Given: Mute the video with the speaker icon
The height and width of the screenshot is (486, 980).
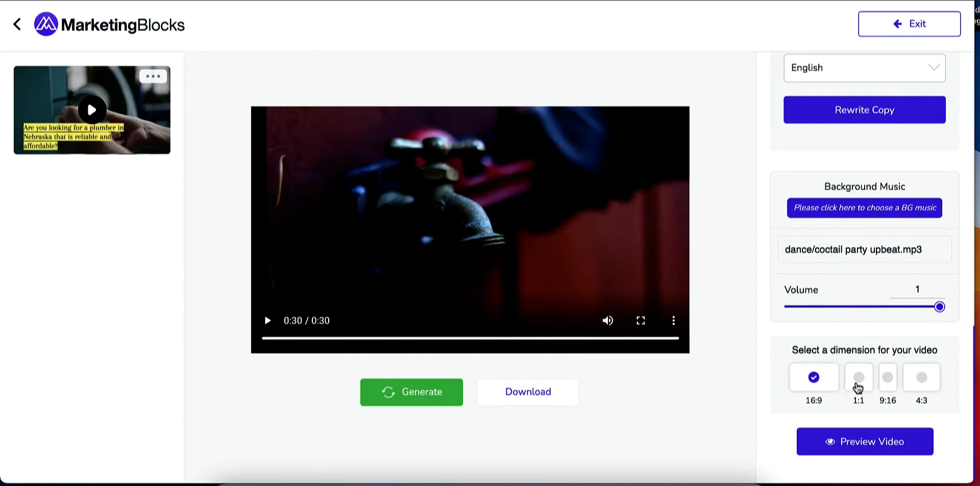Looking at the screenshot, I should click(x=607, y=321).
